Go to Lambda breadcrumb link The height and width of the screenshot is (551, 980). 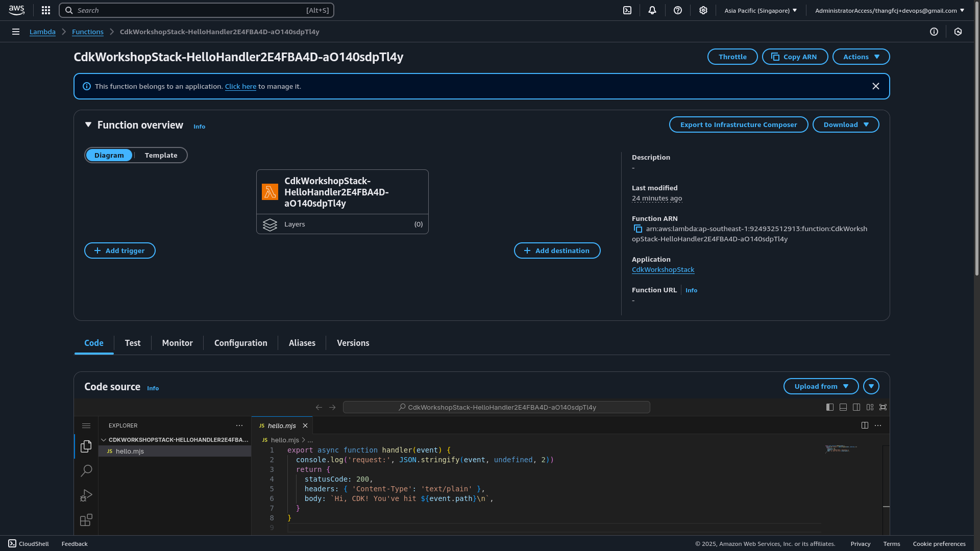(x=42, y=32)
